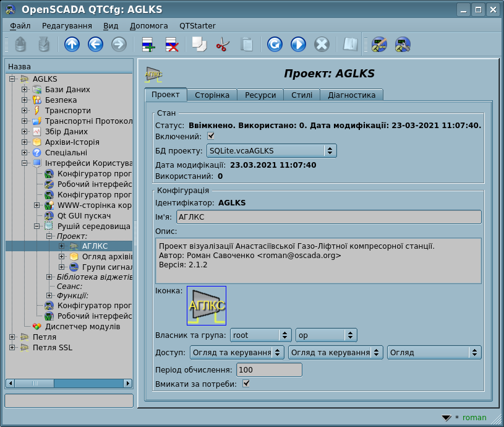This screenshot has height=427, width=504.
Task: Expand the WWW-сторінка tree node
Action: [x=37, y=205]
